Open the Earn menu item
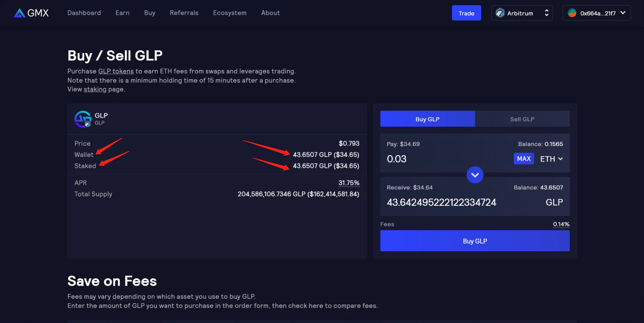644x323 pixels. (123, 13)
